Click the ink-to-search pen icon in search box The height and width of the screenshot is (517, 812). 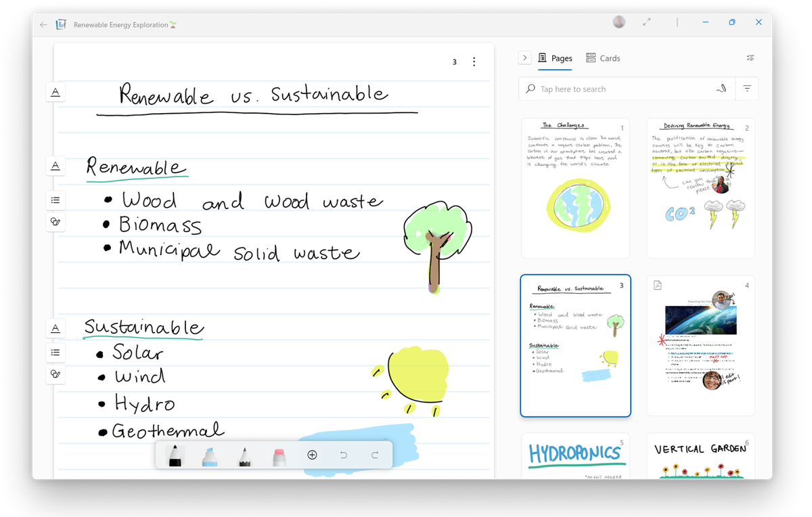pyautogui.click(x=721, y=89)
